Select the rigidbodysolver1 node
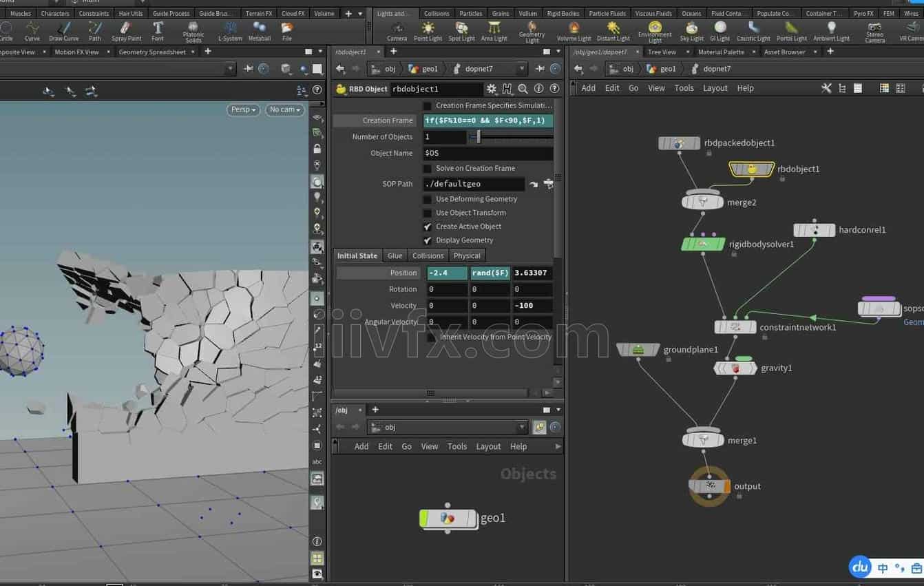924x586 pixels. pyautogui.click(x=703, y=244)
